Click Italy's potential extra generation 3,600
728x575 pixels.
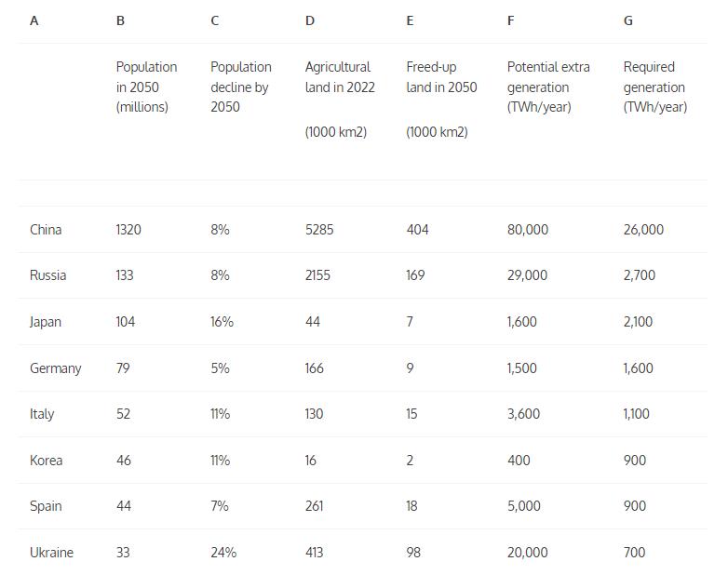pyautogui.click(x=523, y=414)
